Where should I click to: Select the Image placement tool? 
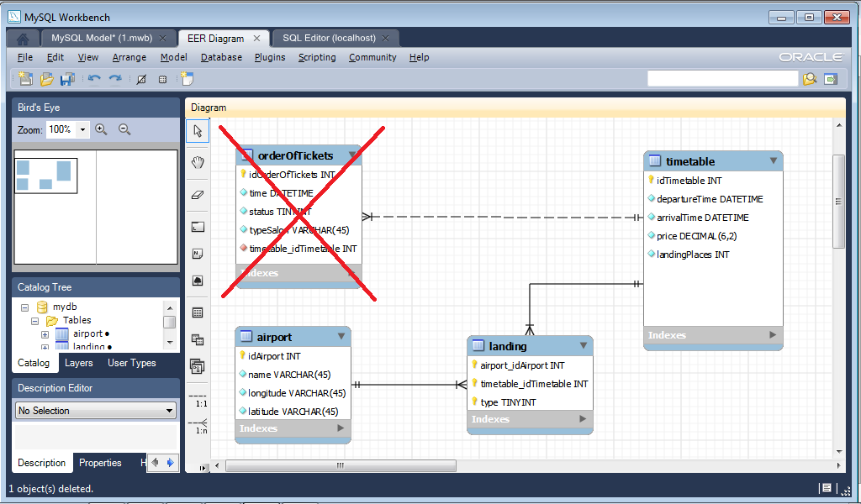click(x=198, y=281)
